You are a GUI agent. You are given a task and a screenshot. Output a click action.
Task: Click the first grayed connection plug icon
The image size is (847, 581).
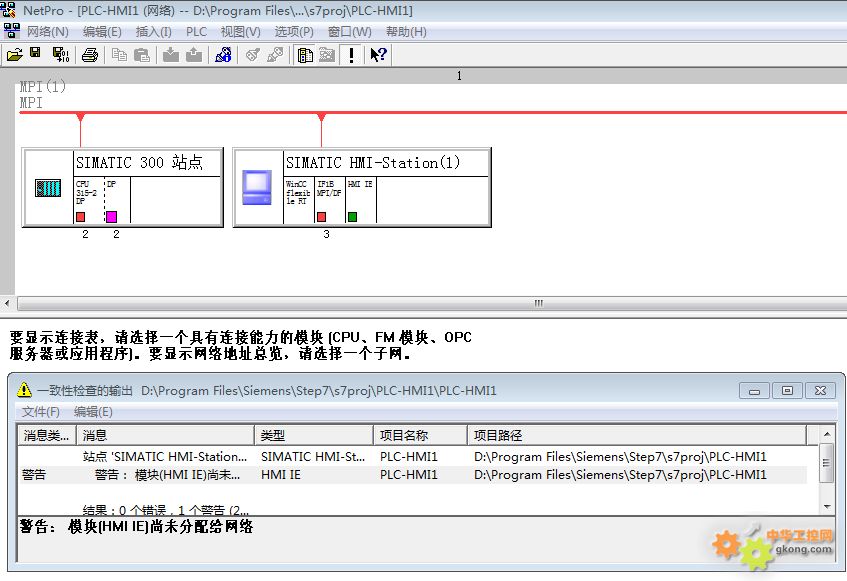tap(252, 55)
